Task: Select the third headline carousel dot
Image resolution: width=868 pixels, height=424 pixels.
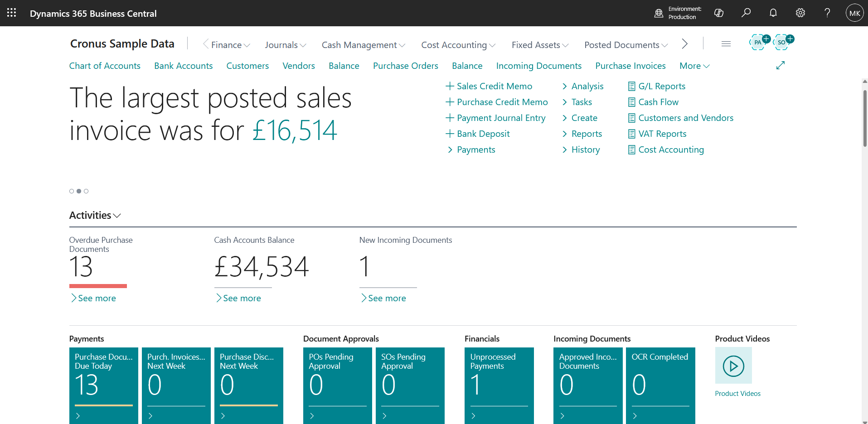Action: pos(86,191)
